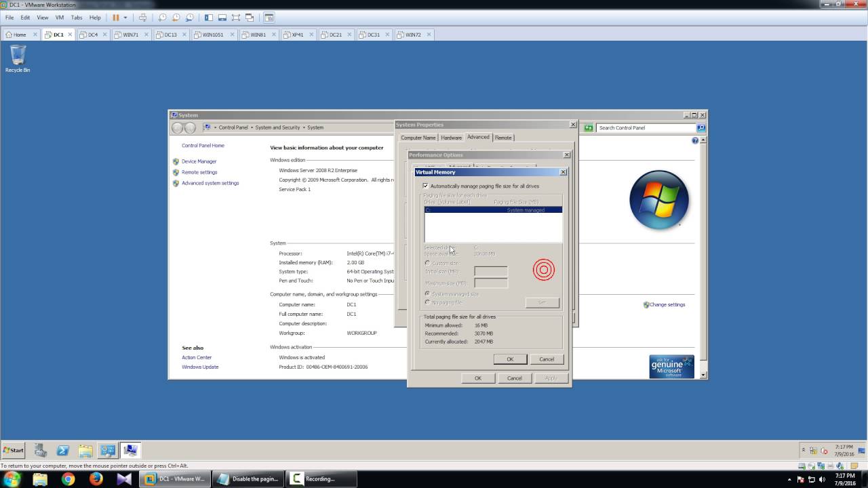This screenshot has width=868, height=488.
Task: Open the Computer Name tab in System Properties
Action: click(x=418, y=138)
